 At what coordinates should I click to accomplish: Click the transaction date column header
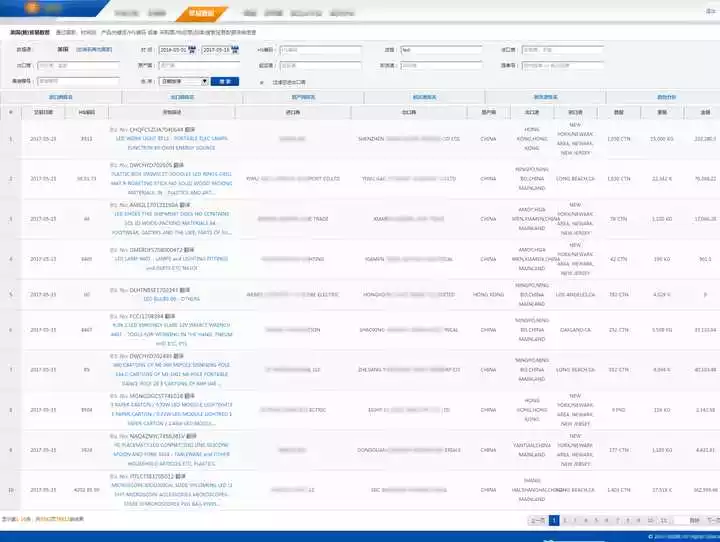click(x=43, y=112)
